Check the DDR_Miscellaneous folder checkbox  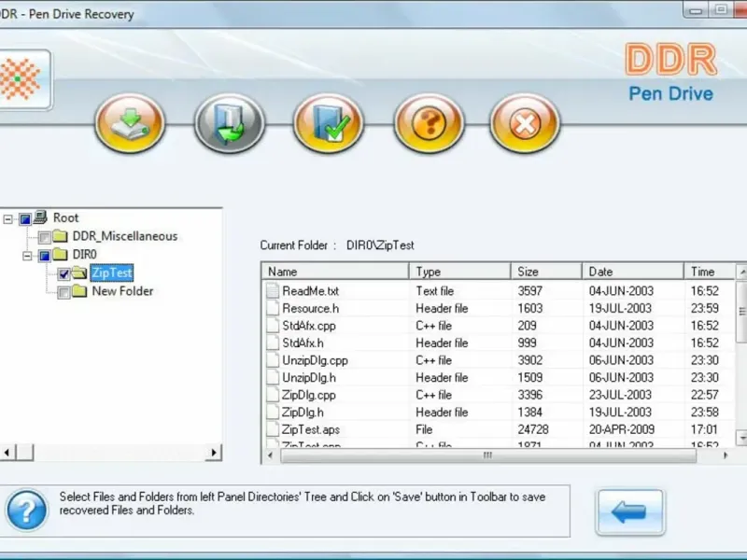(45, 237)
